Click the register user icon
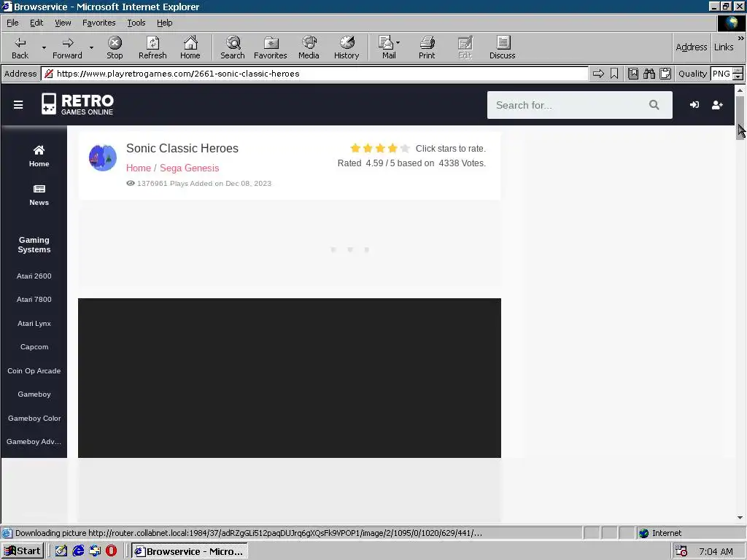The image size is (747, 560). coord(717,105)
